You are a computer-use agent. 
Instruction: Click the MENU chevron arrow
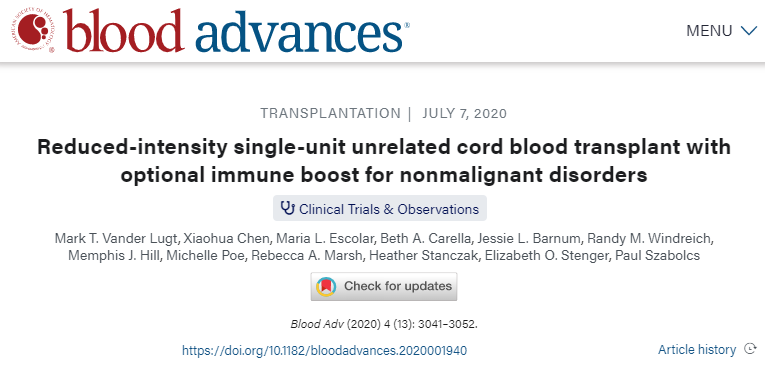tap(748, 31)
